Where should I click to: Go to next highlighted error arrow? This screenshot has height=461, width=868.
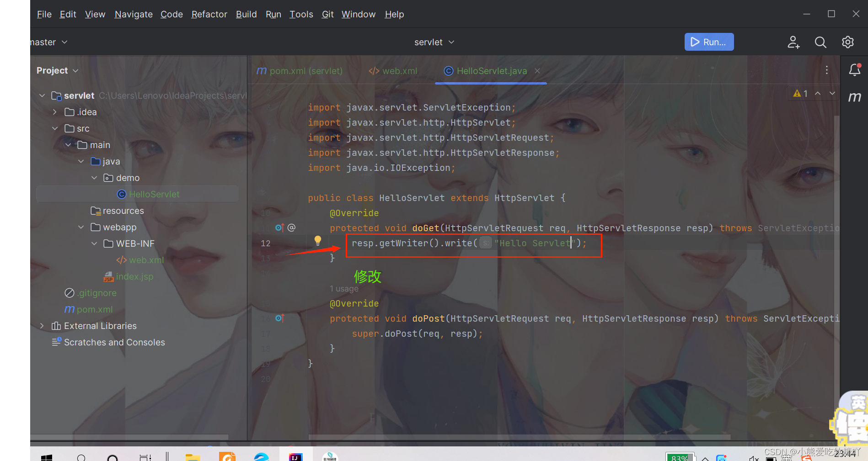pyautogui.click(x=832, y=93)
